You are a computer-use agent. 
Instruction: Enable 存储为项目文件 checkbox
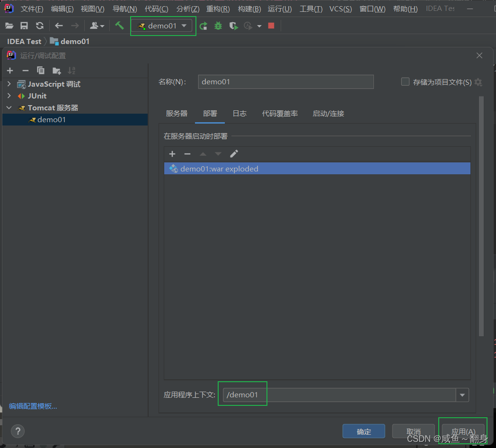(405, 81)
